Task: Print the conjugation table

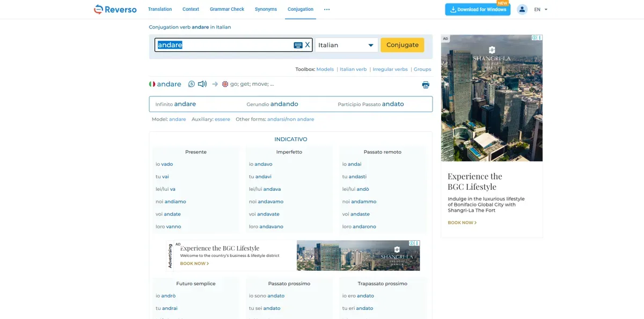Action: click(426, 85)
